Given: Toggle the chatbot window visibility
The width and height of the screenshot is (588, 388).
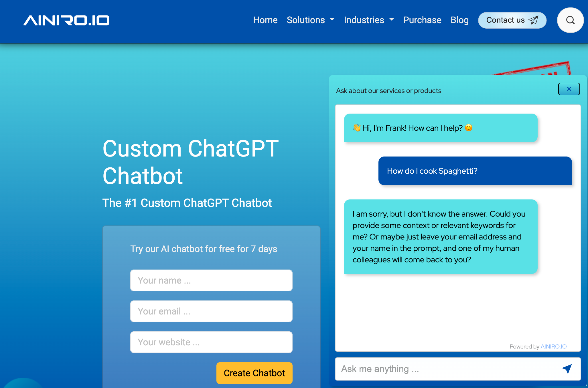Looking at the screenshot, I should pyautogui.click(x=569, y=88).
